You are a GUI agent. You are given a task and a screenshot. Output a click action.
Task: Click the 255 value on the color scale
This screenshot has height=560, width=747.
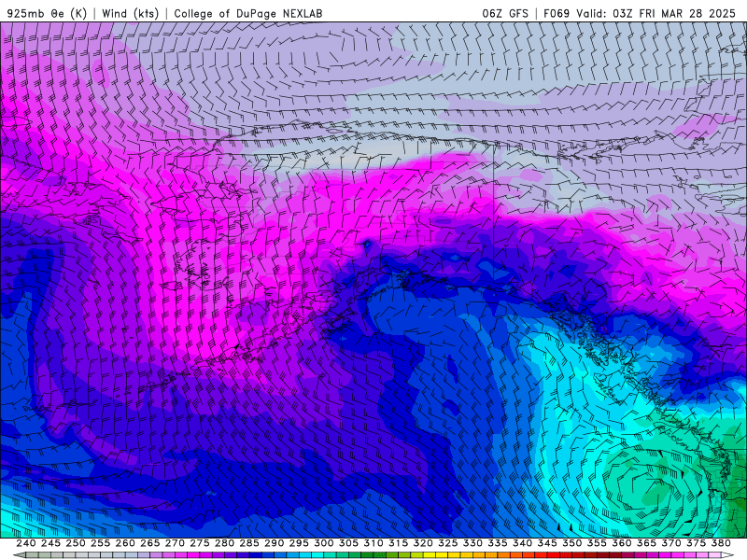[x=100, y=543]
